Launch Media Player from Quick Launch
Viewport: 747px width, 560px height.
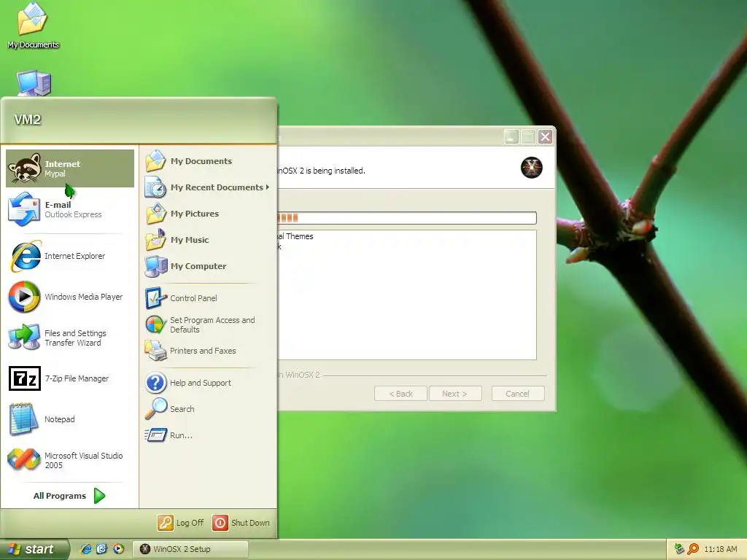(x=118, y=549)
